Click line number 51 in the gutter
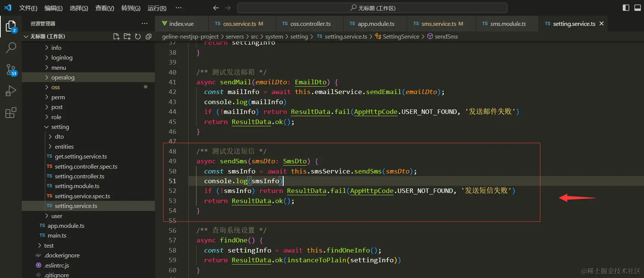Screen dimensions: 644x278 pos(173,181)
